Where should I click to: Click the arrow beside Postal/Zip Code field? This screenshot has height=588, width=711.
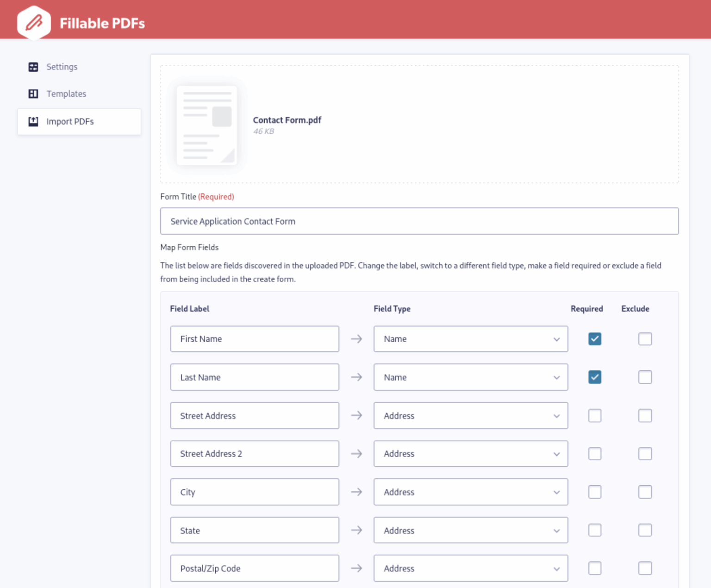(x=356, y=568)
